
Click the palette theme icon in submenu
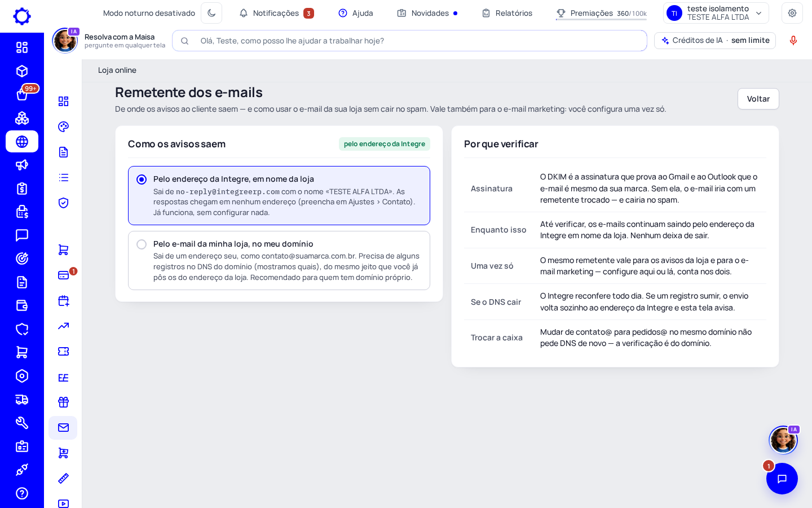[63, 126]
